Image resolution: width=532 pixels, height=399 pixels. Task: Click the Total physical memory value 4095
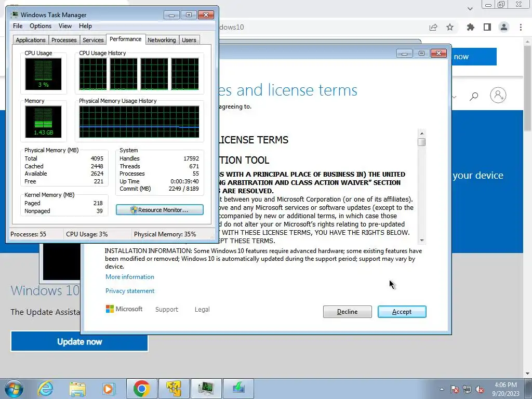[97, 158]
